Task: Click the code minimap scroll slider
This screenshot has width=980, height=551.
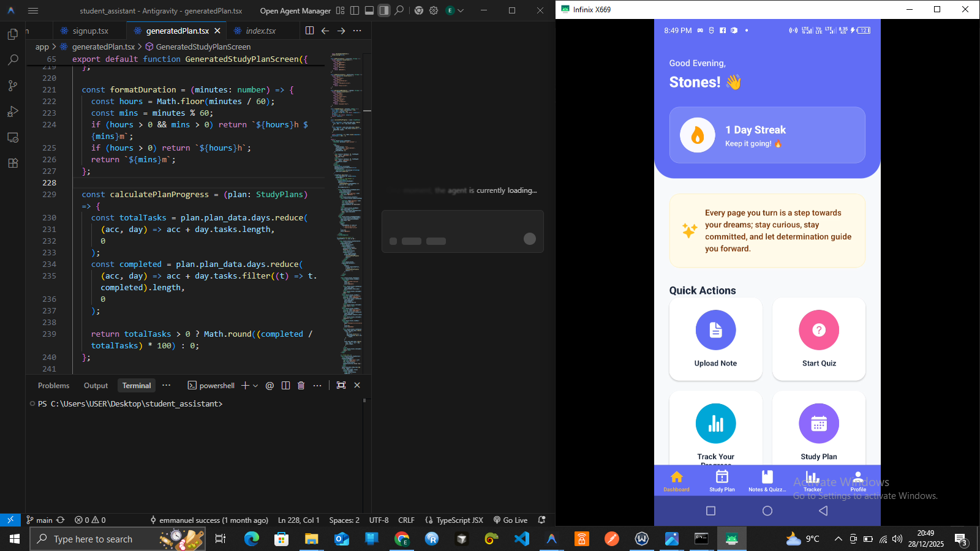Action: click(367, 111)
